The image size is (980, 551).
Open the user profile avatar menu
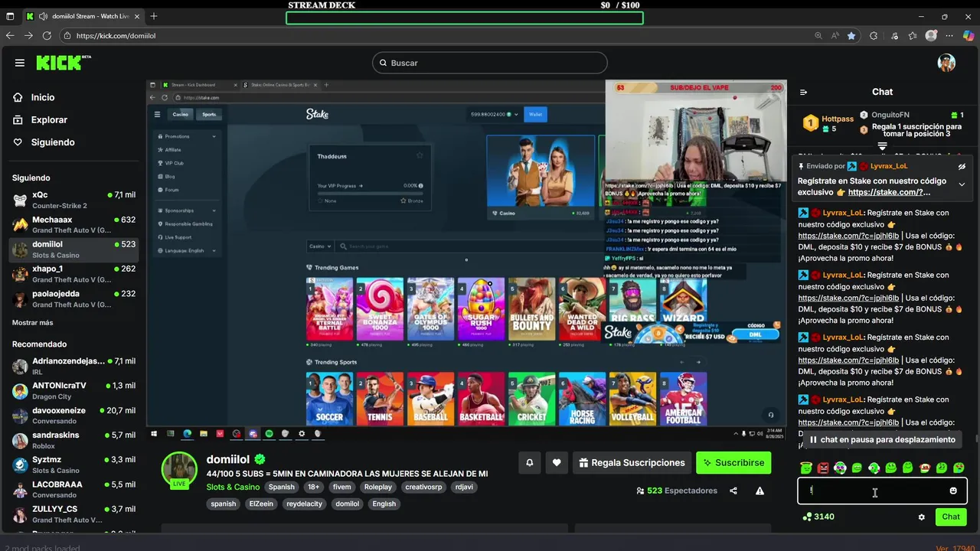pos(946,63)
